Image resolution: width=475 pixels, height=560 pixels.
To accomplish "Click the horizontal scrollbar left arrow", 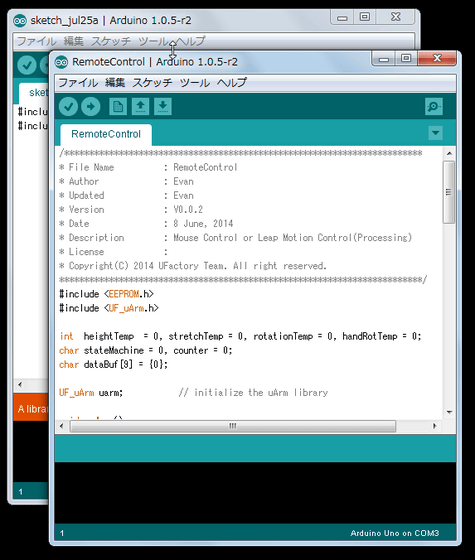I will click(x=62, y=426).
